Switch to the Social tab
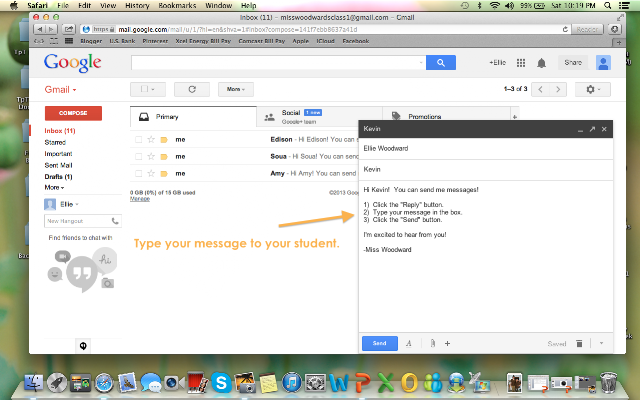640x400 pixels. (319, 117)
